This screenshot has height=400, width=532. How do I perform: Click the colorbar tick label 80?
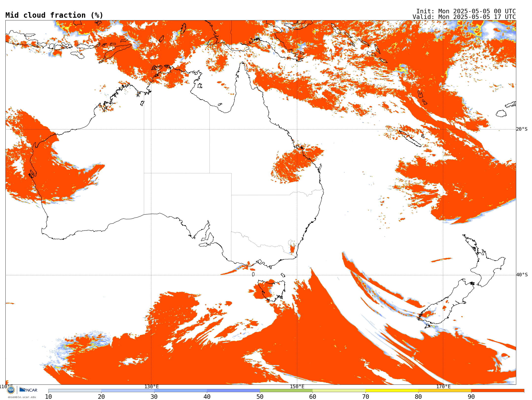[x=418, y=397]
